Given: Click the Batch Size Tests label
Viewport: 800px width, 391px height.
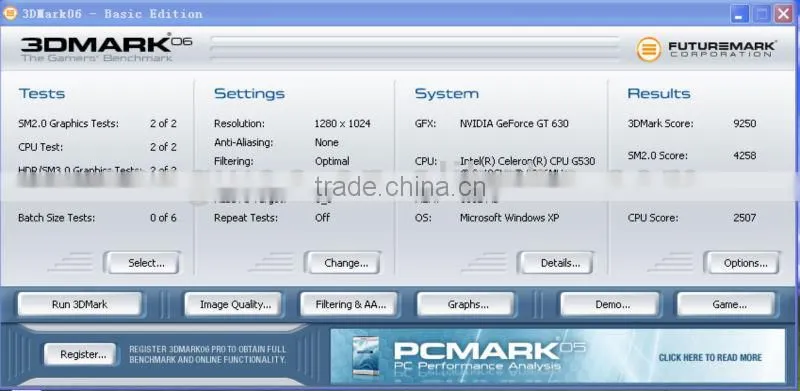Looking at the screenshot, I should (x=57, y=218).
